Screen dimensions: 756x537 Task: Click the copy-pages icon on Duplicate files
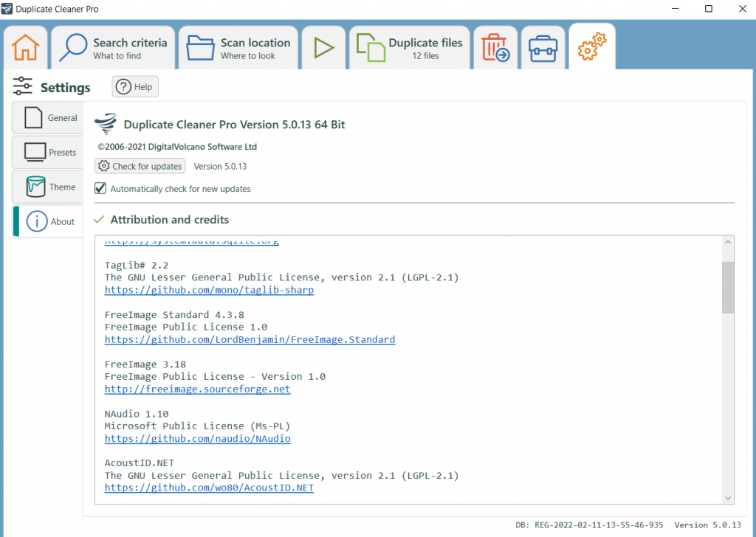pyautogui.click(x=371, y=48)
